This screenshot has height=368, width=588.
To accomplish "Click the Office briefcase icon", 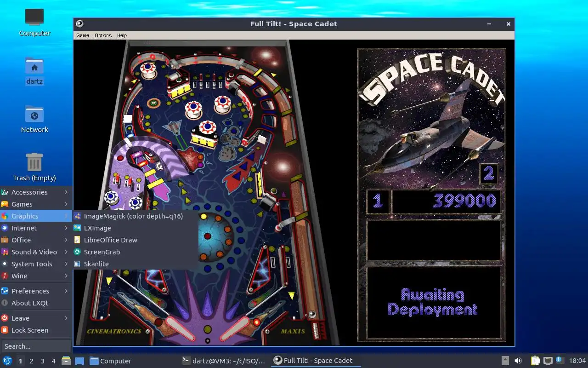I will [5, 240].
